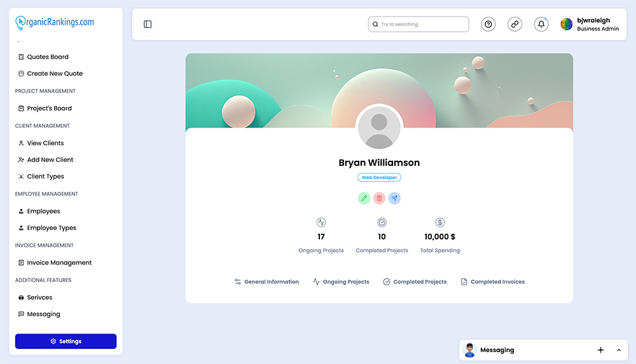
Task: Toggle the sidebar panel icon
Action: click(148, 24)
